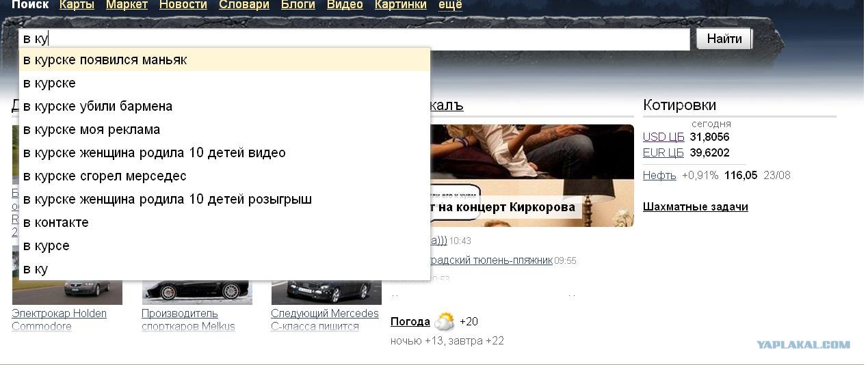Viewport: 868px width, 365px height.
Task: Expand the ещё more-services menu
Action: [450, 5]
